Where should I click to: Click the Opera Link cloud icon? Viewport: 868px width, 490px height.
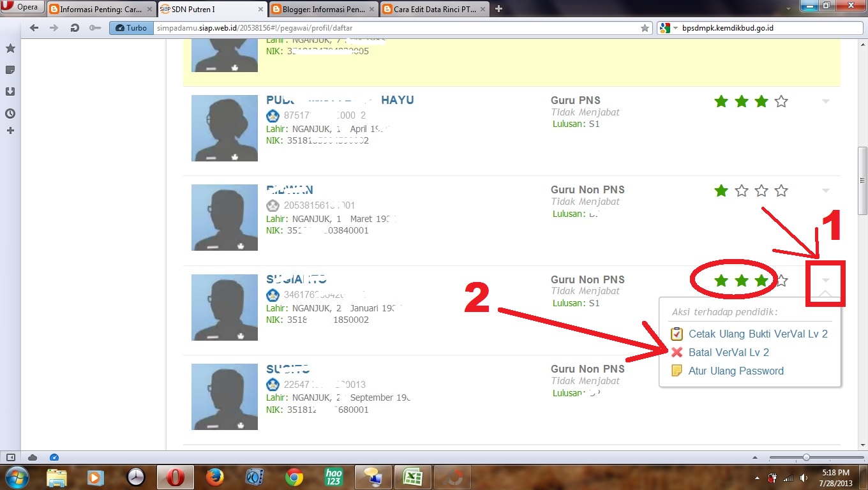[x=33, y=457]
